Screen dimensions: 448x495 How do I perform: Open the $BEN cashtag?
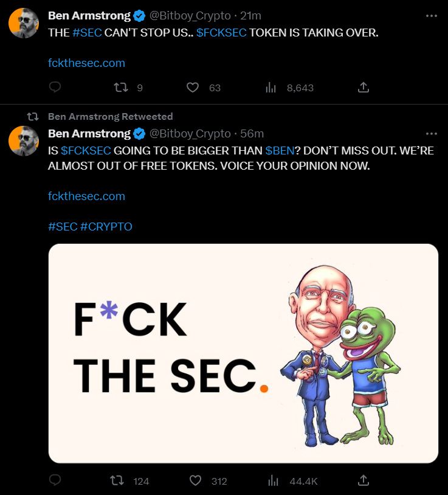pos(280,151)
